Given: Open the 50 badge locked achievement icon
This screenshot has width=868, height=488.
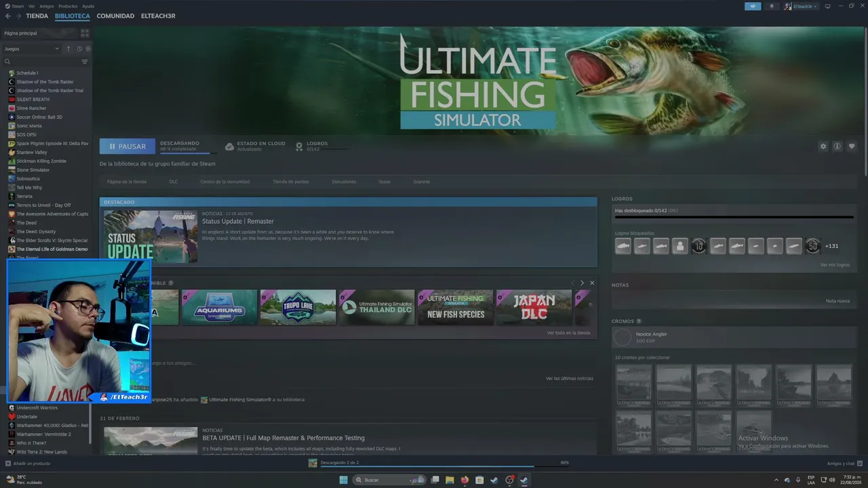Looking at the screenshot, I should [813, 246].
